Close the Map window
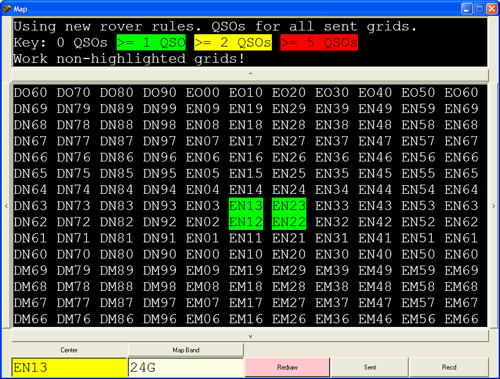This screenshot has height=379, width=500. pos(492,9)
